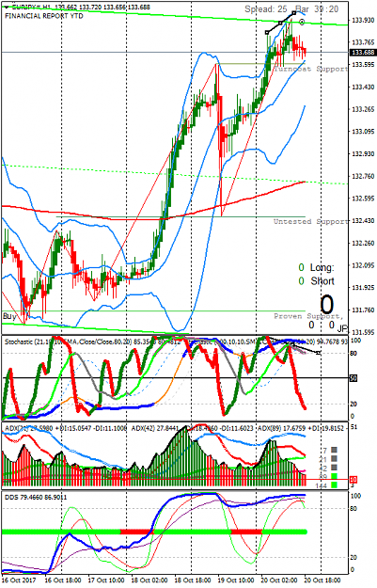Click the gray square next to 21
The height and width of the screenshot is (588, 377).
click(334, 458)
